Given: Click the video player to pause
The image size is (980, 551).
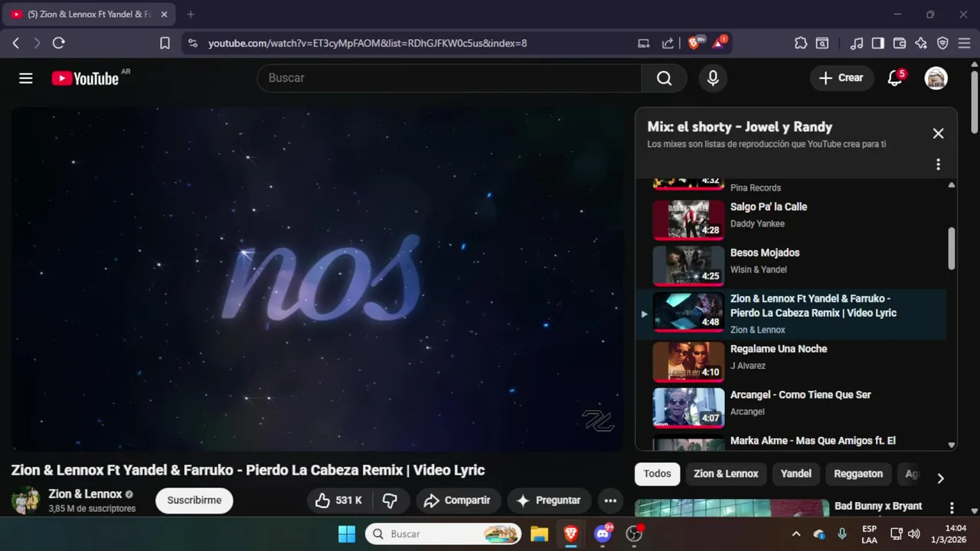Looking at the screenshot, I should point(317,279).
